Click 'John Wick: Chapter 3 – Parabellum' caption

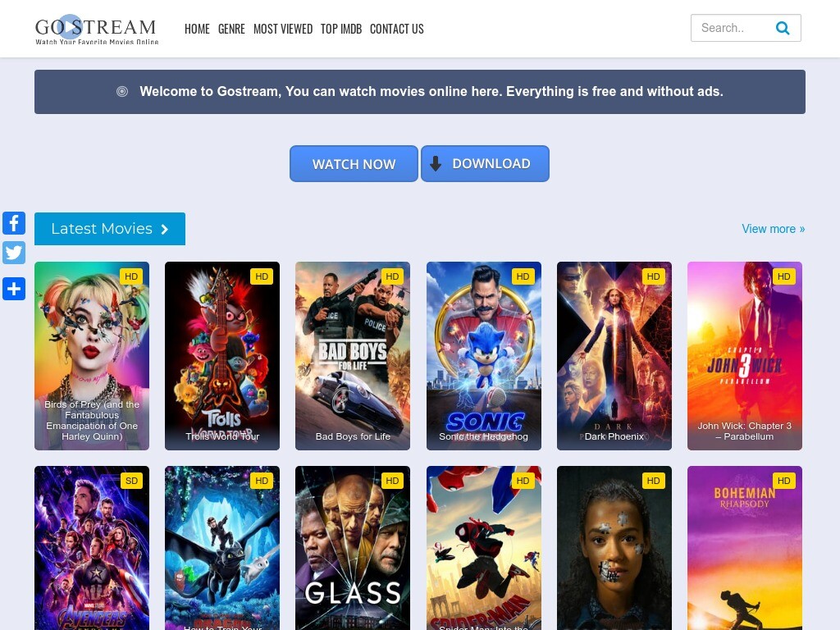tap(745, 431)
